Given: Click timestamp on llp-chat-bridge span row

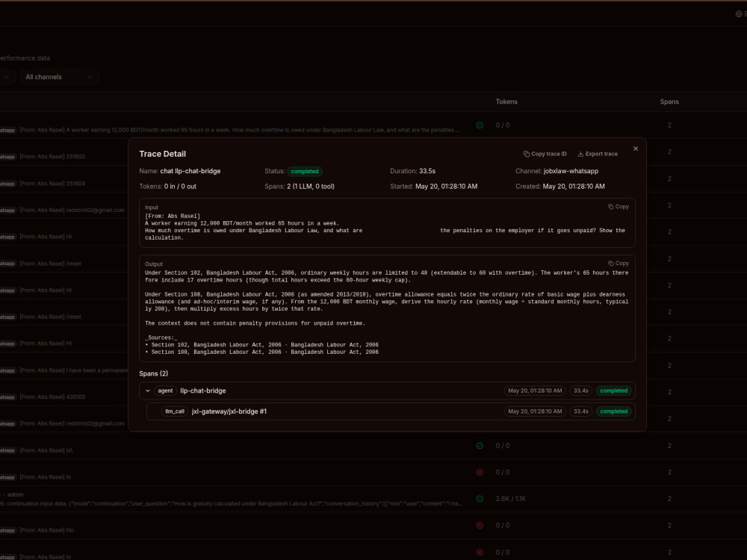Looking at the screenshot, I should pyautogui.click(x=535, y=391).
